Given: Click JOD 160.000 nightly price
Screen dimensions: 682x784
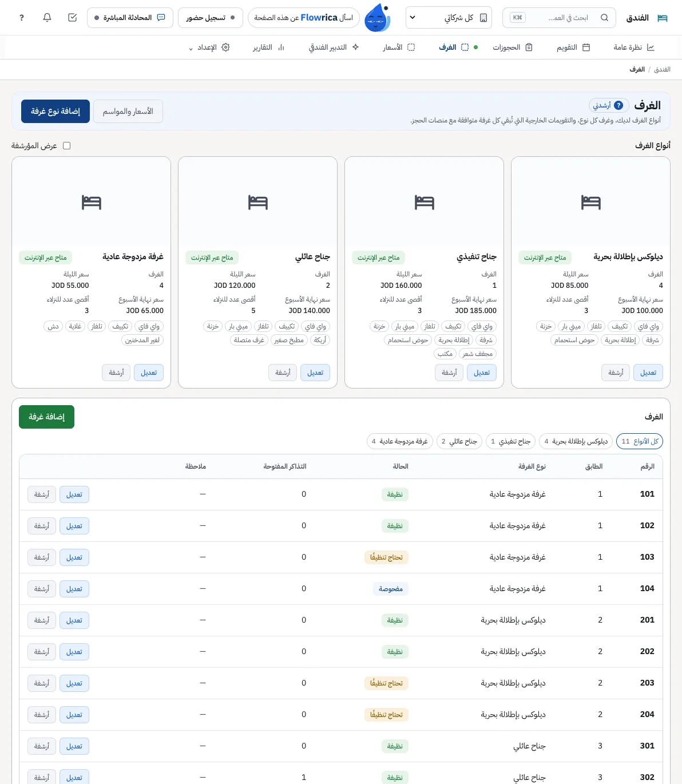Looking at the screenshot, I should click(x=401, y=285).
